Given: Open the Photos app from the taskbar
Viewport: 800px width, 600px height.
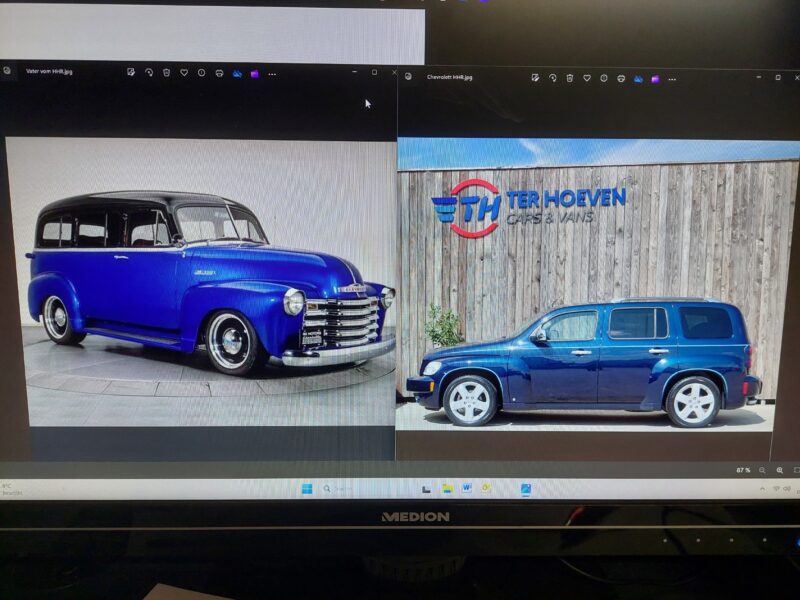Looking at the screenshot, I should (x=526, y=489).
